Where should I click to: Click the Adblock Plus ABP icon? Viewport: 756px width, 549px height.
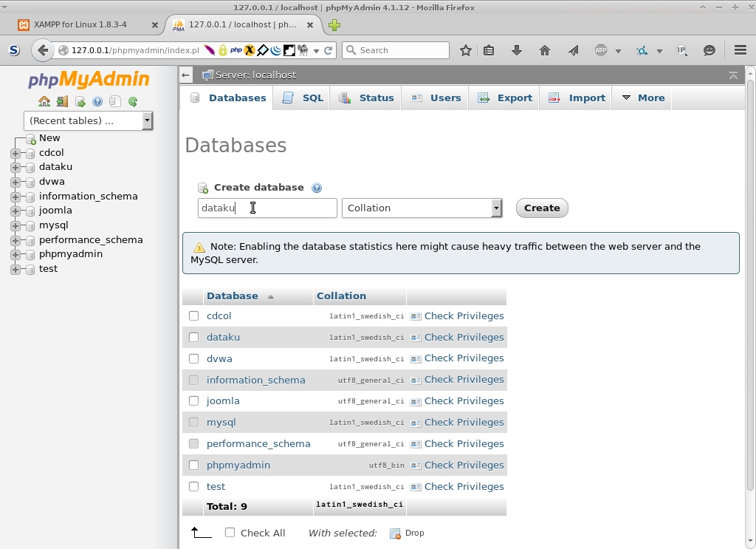pyautogui.click(x=601, y=50)
